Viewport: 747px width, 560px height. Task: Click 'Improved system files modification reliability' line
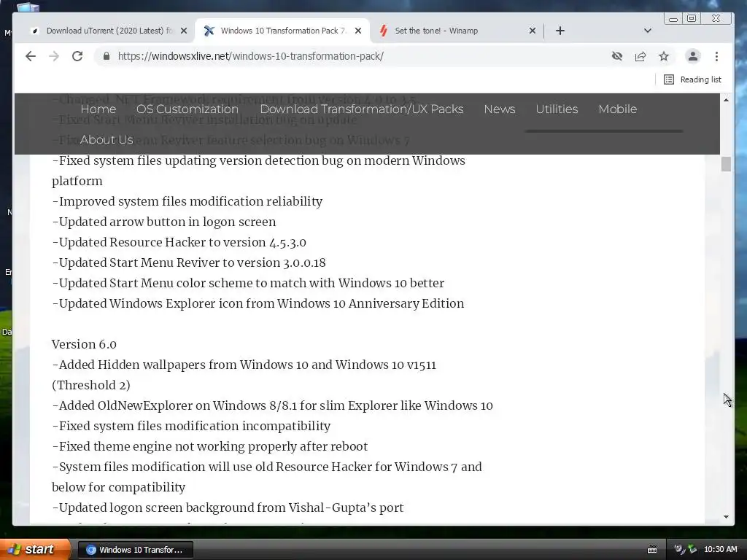coord(187,201)
